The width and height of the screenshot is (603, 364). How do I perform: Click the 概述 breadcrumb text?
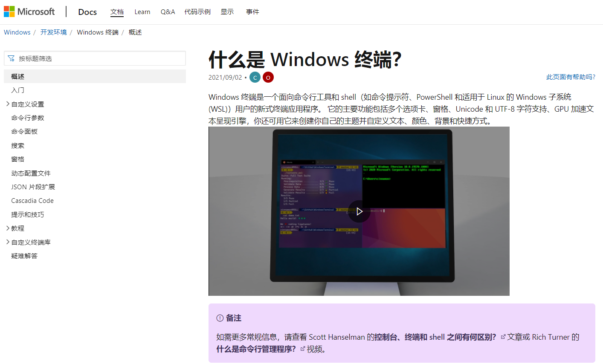click(x=135, y=32)
